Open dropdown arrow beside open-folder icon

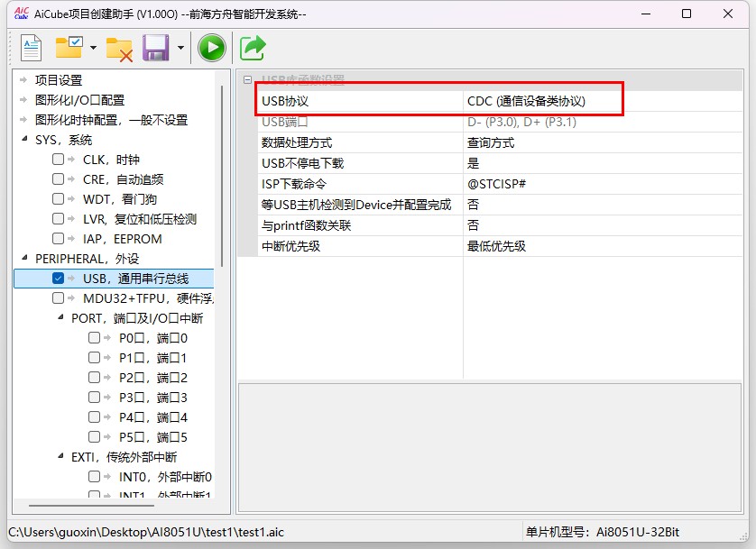click(93, 48)
